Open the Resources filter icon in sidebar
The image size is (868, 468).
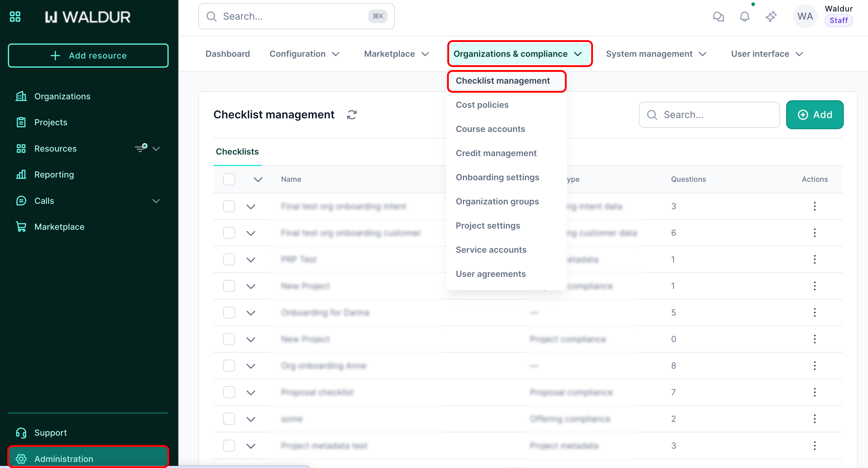click(141, 148)
